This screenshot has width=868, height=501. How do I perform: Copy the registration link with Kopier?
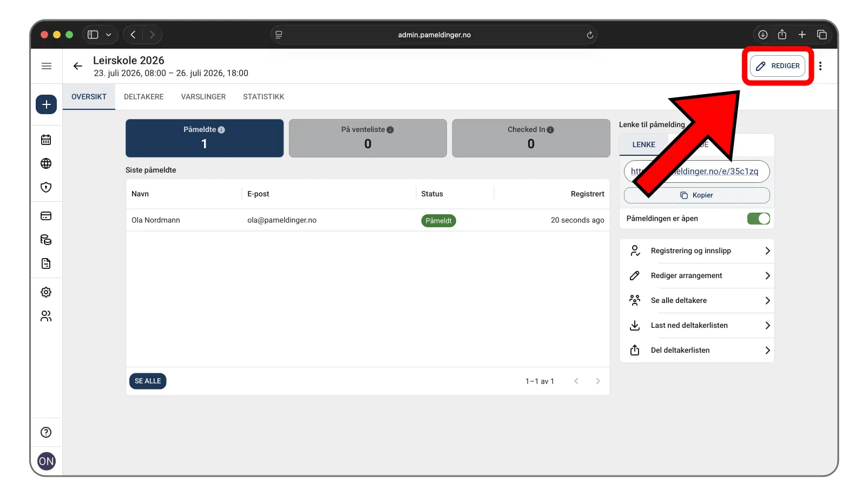click(697, 195)
